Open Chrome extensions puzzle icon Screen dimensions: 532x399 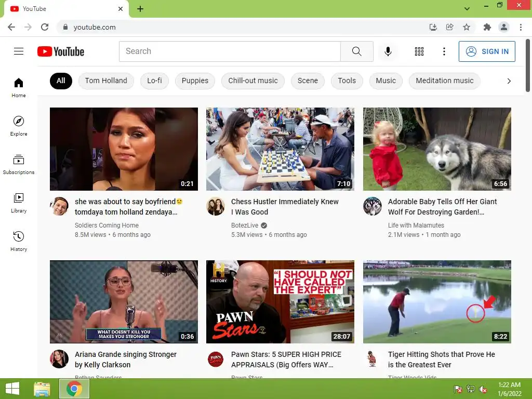tap(487, 27)
